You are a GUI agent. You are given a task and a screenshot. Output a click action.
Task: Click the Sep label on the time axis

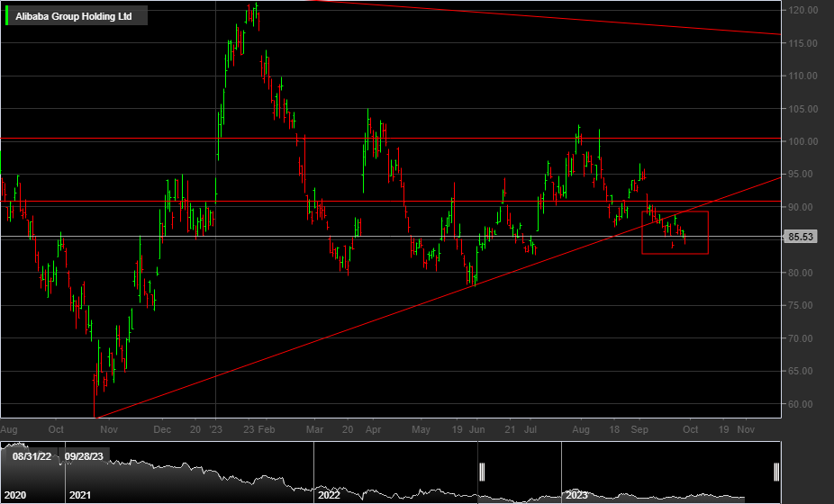(x=639, y=429)
